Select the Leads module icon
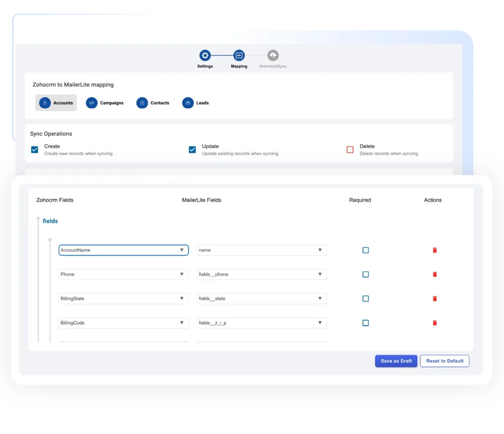Image resolution: width=504 pixels, height=434 pixels. click(188, 103)
